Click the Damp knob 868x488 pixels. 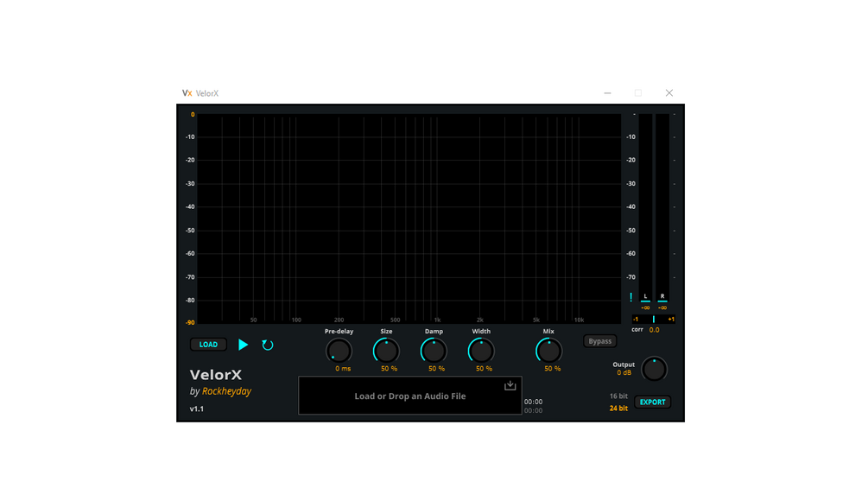[434, 351]
